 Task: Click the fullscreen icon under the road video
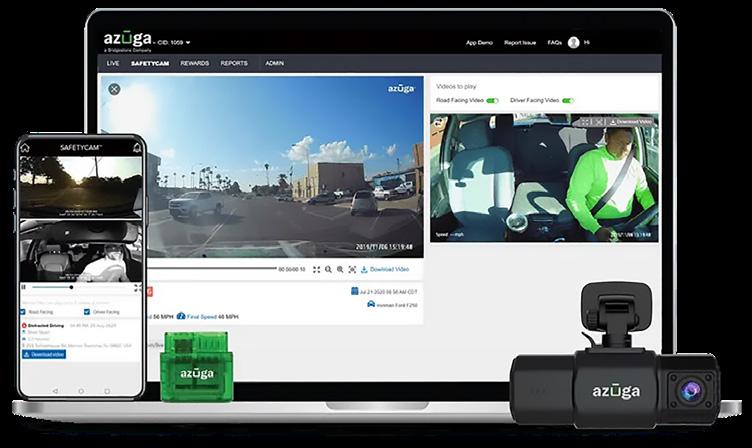(x=317, y=270)
